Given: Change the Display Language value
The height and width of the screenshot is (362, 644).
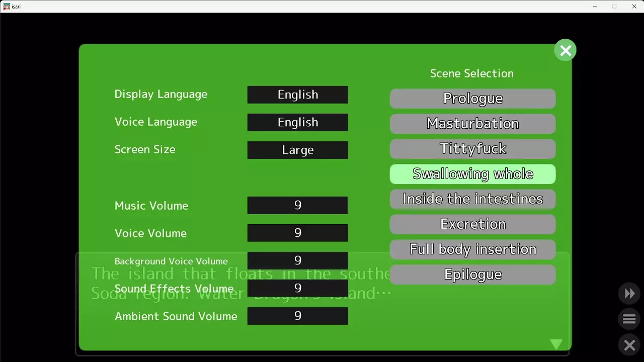Looking at the screenshot, I should click(297, 95).
